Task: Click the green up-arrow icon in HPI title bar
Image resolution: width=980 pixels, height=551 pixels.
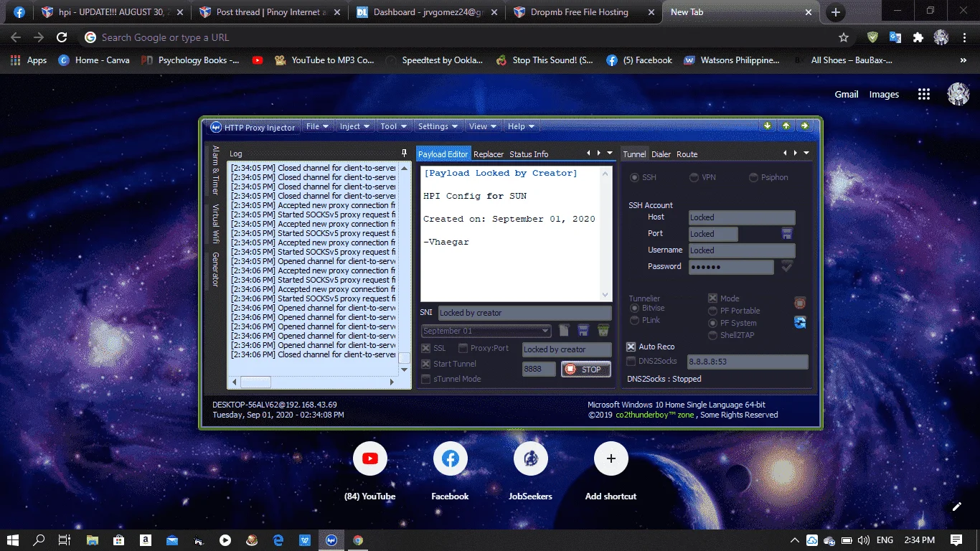Action: click(786, 126)
